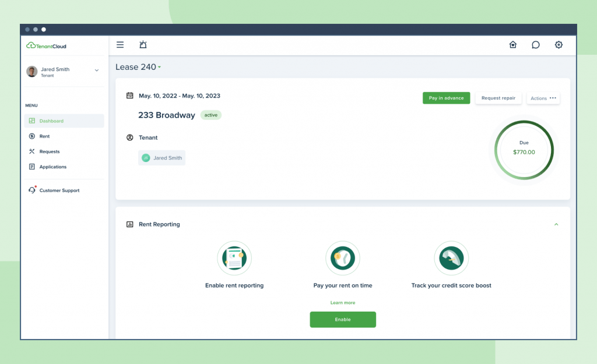
Task: Click the Request repair button
Action: click(x=498, y=98)
